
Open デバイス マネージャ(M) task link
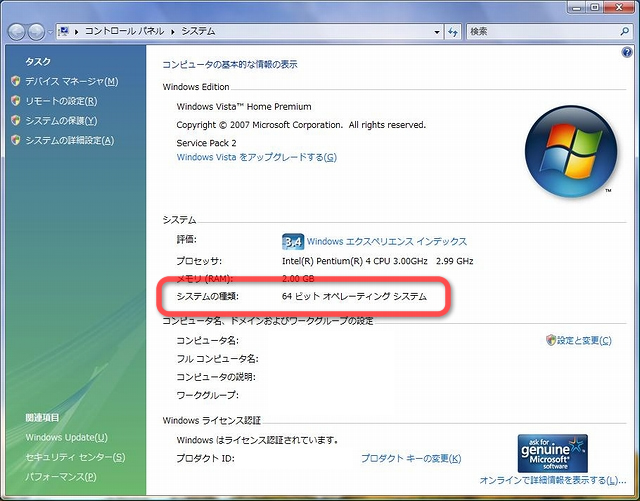(72, 81)
